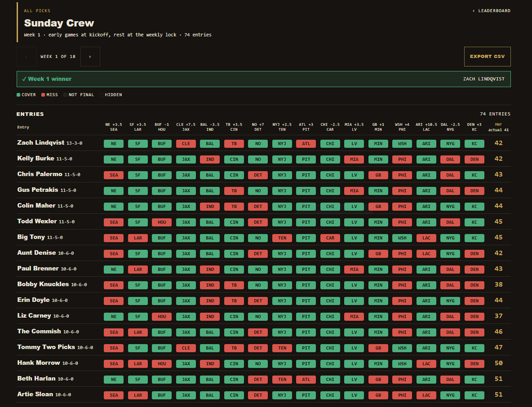The image size is (532, 407).
Task: Select the Artie Sloan entry
Action: tap(35, 394)
